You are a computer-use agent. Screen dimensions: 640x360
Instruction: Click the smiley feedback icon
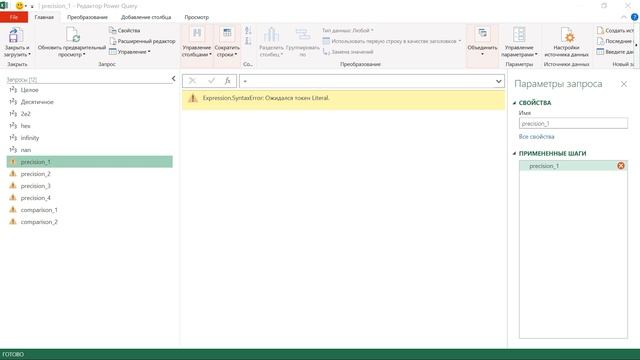click(19, 6)
